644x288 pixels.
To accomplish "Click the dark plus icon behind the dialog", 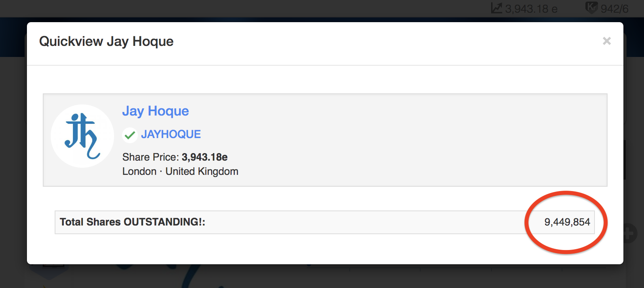I will [x=631, y=233].
